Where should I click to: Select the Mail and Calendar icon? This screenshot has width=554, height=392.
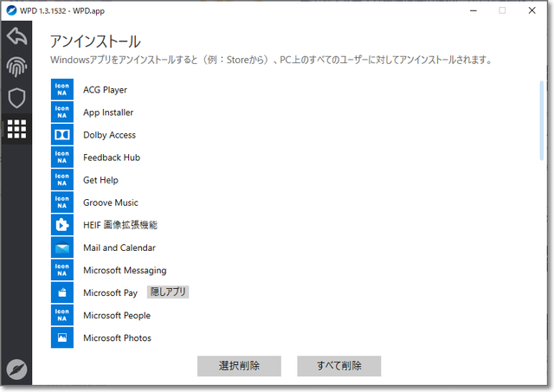(62, 247)
